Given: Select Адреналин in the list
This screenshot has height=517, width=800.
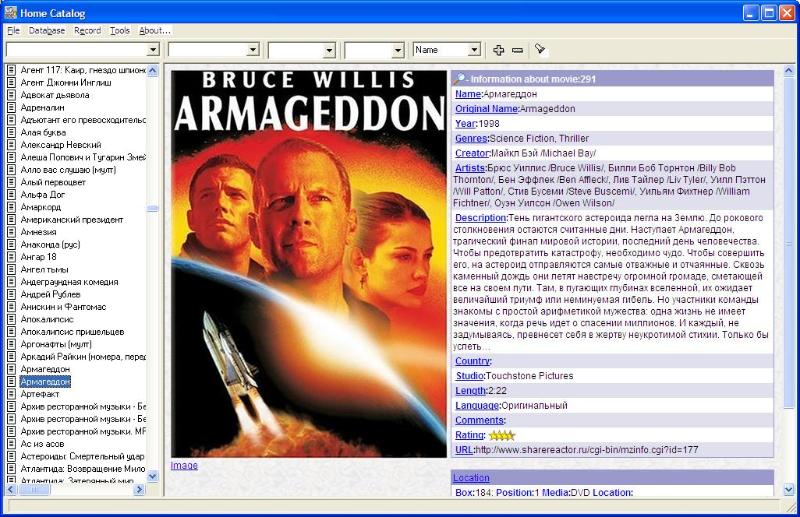Looking at the screenshot, I should pos(42,108).
